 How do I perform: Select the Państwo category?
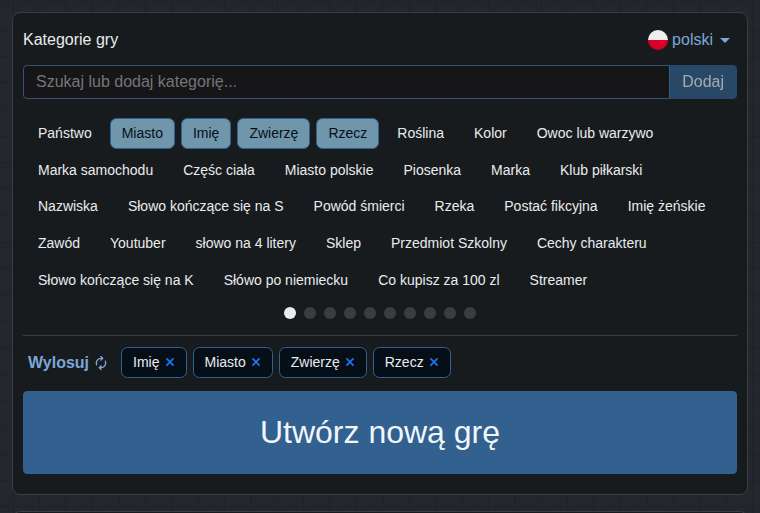pyautogui.click(x=65, y=133)
